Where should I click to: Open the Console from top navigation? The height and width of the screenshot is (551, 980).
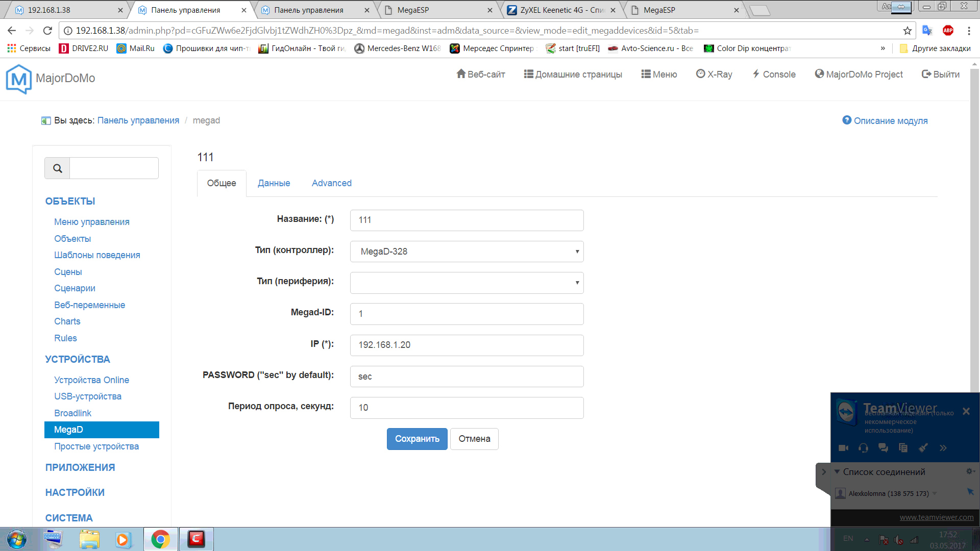pos(774,74)
